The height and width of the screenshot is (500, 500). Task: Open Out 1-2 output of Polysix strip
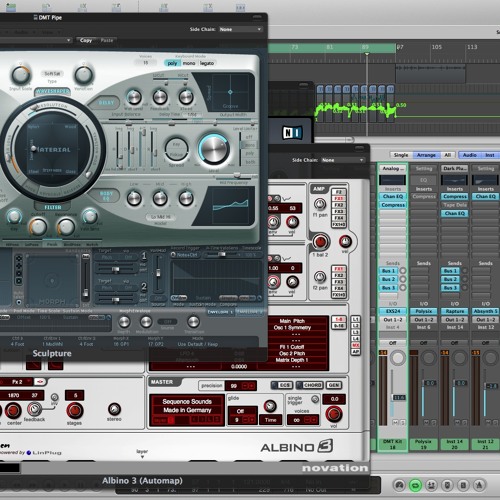coord(424,320)
